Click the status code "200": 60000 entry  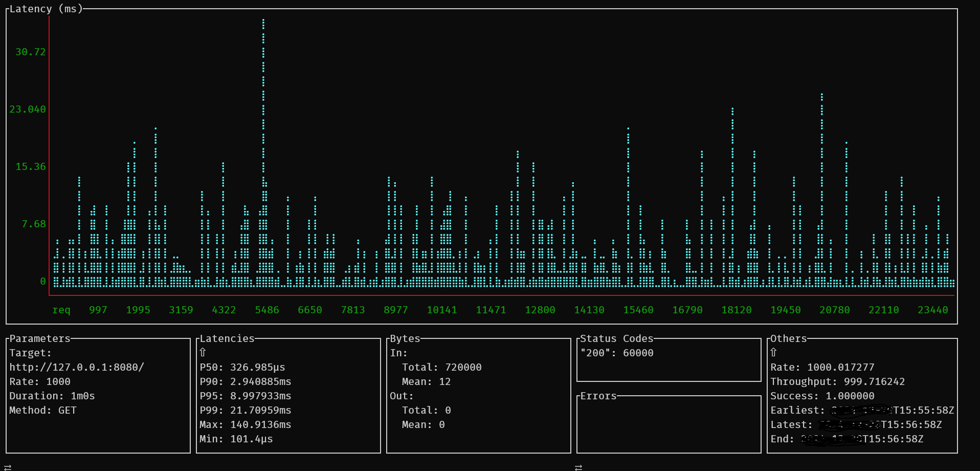tap(617, 353)
